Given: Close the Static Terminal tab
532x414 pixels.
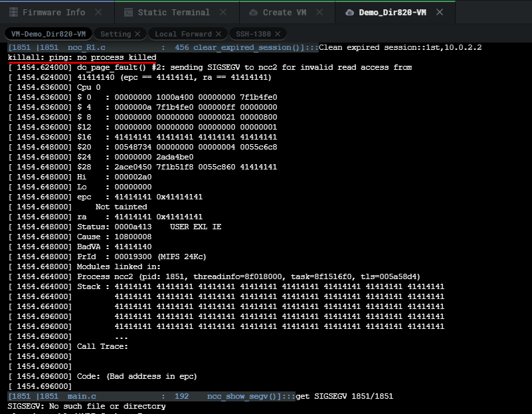Looking at the screenshot, I should click(x=223, y=12).
